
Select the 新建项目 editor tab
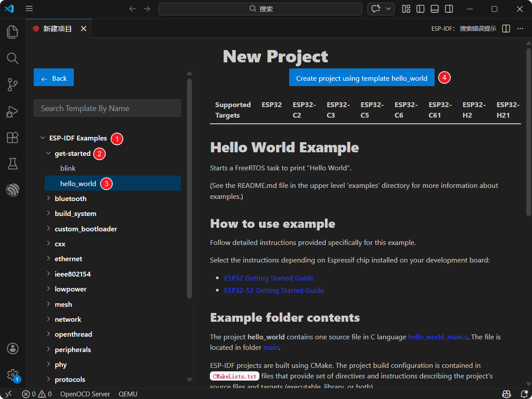[x=57, y=29]
